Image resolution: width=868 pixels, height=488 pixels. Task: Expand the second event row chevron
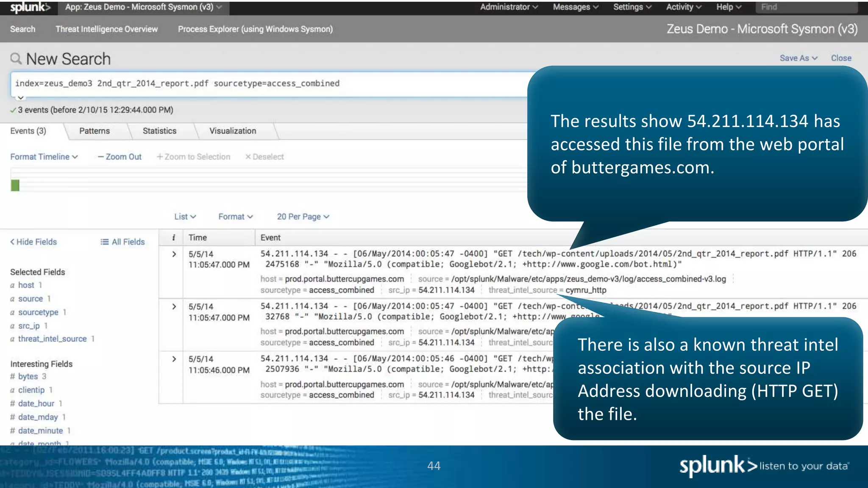pyautogui.click(x=174, y=307)
